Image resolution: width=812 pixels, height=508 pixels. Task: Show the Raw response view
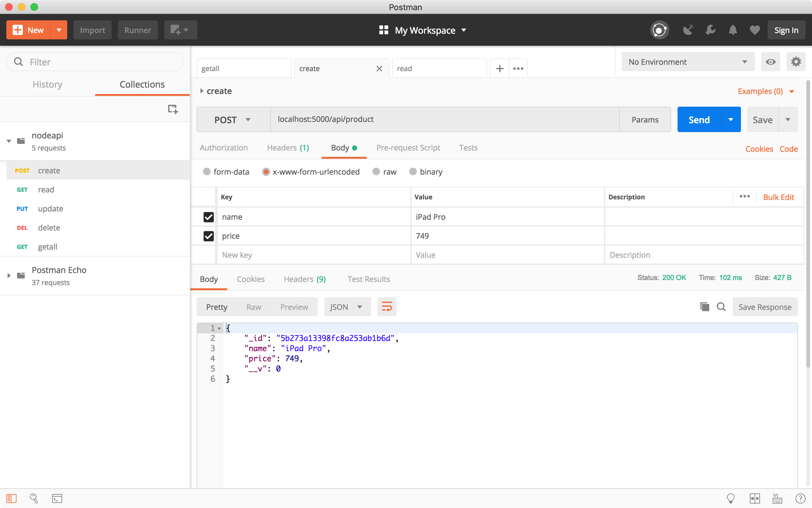(254, 307)
